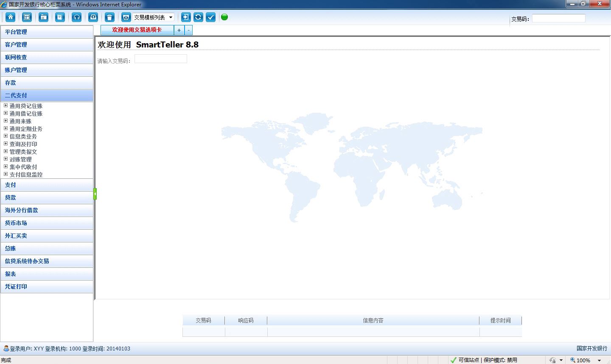The height and width of the screenshot is (364, 611).
Task: Open the privacy icon dropdown arrow
Action: tap(561, 361)
